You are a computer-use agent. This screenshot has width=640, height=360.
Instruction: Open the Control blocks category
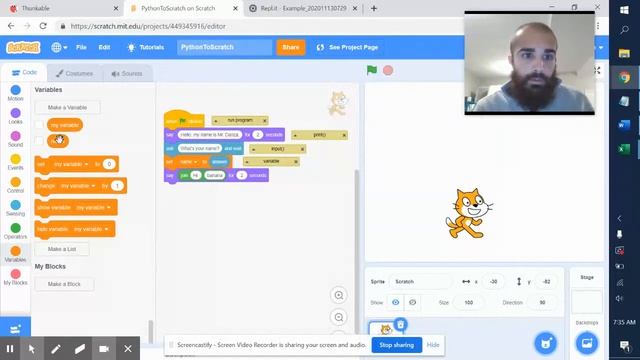coord(16,185)
